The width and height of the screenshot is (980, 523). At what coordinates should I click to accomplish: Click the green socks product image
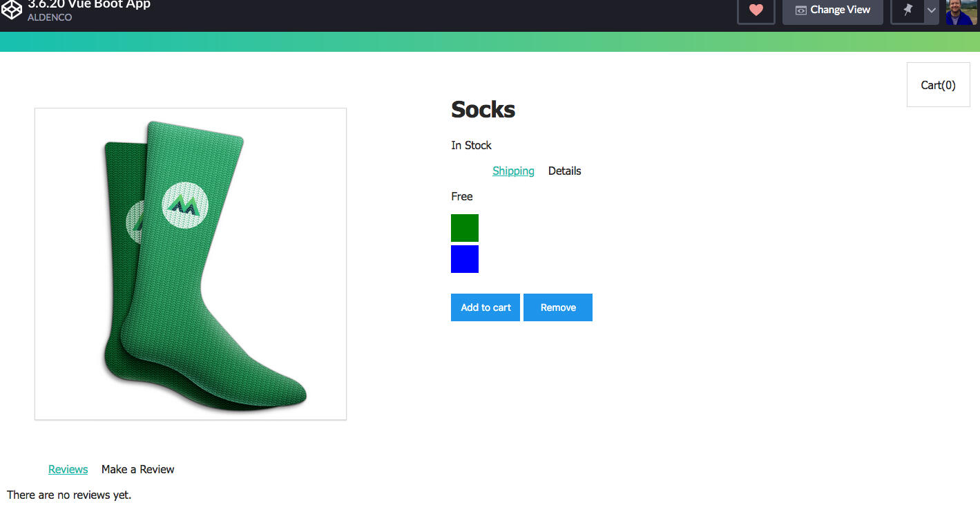coord(191,264)
